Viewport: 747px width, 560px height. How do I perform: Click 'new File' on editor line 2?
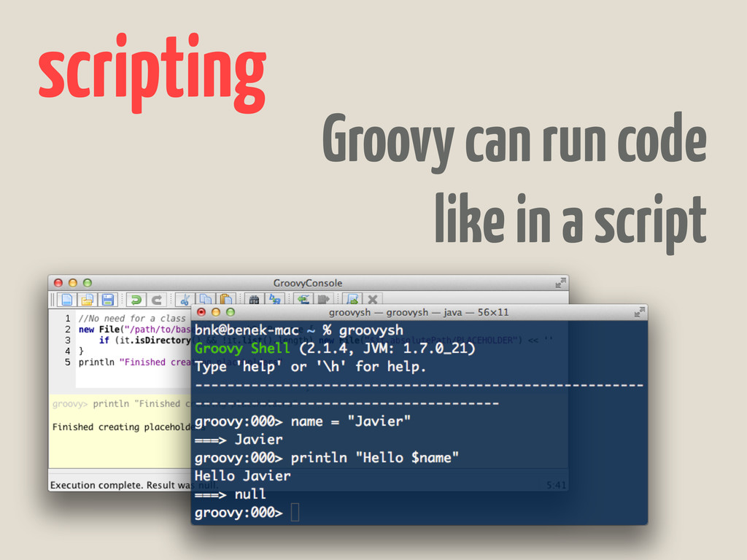99,329
